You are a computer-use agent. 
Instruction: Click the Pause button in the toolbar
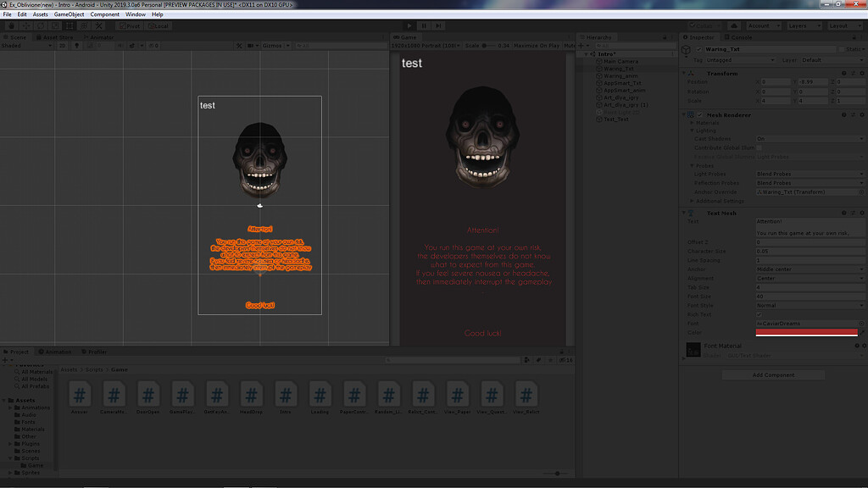pos(424,26)
